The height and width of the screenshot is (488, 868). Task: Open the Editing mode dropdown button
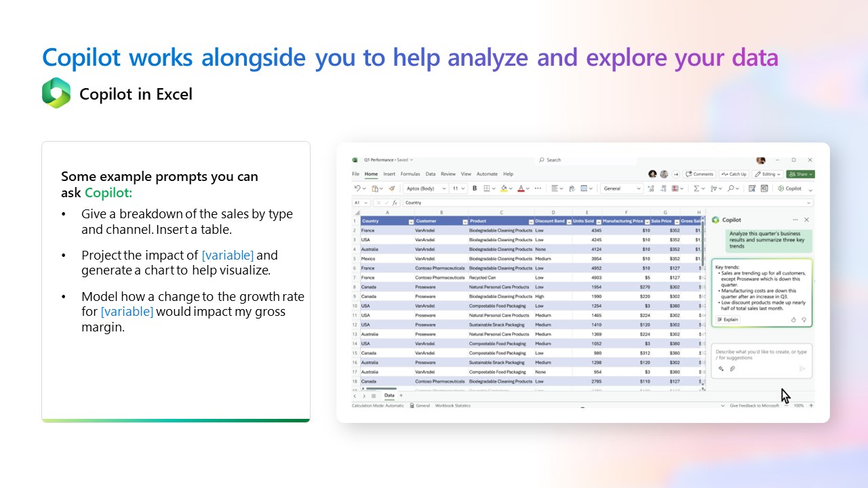(768, 174)
